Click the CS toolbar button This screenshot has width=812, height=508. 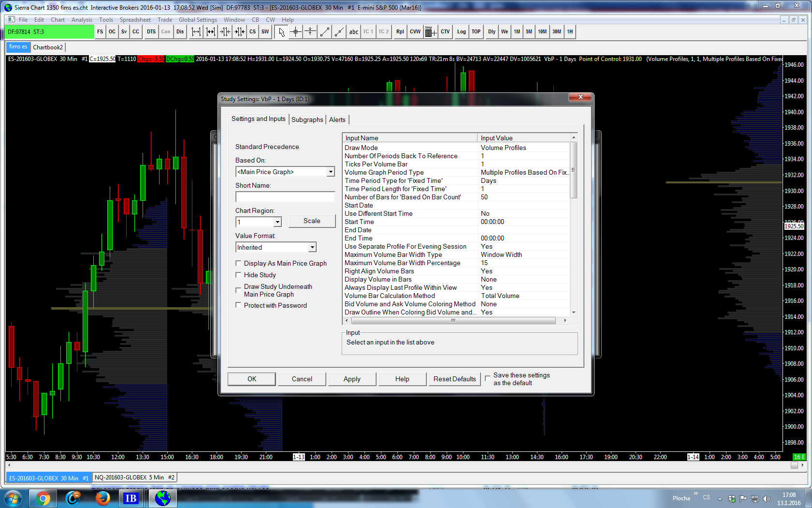tap(253, 32)
